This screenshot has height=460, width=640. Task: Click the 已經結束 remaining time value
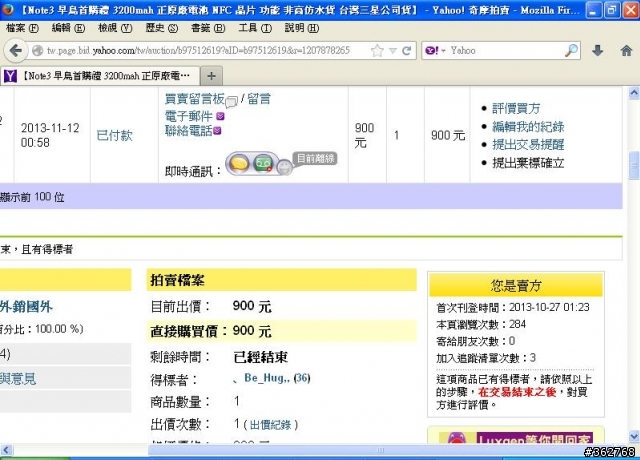click(x=260, y=358)
